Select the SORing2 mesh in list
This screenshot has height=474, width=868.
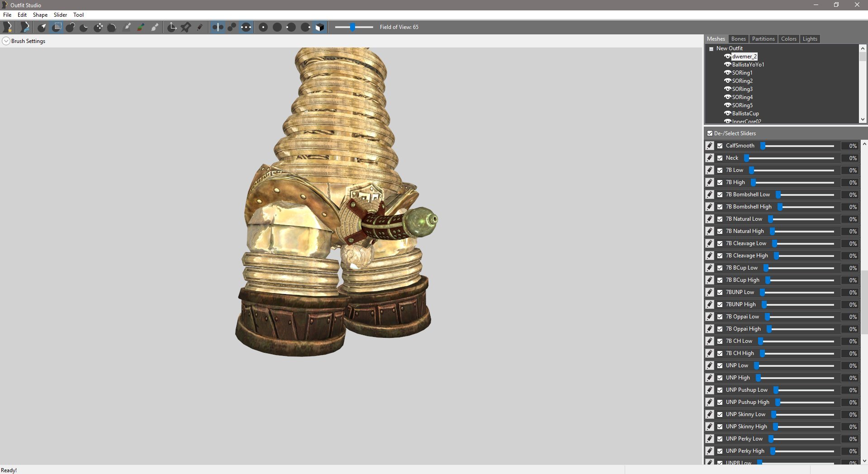point(742,81)
